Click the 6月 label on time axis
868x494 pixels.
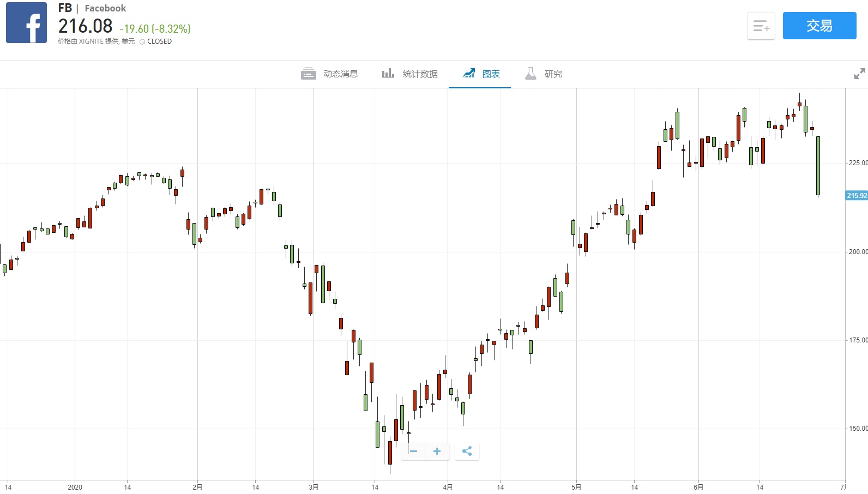pos(698,487)
